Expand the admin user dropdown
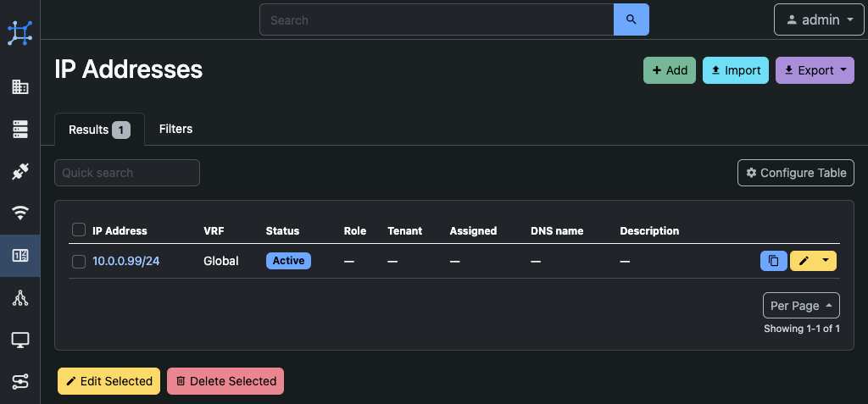Viewport: 868px width, 404px height. [819, 20]
